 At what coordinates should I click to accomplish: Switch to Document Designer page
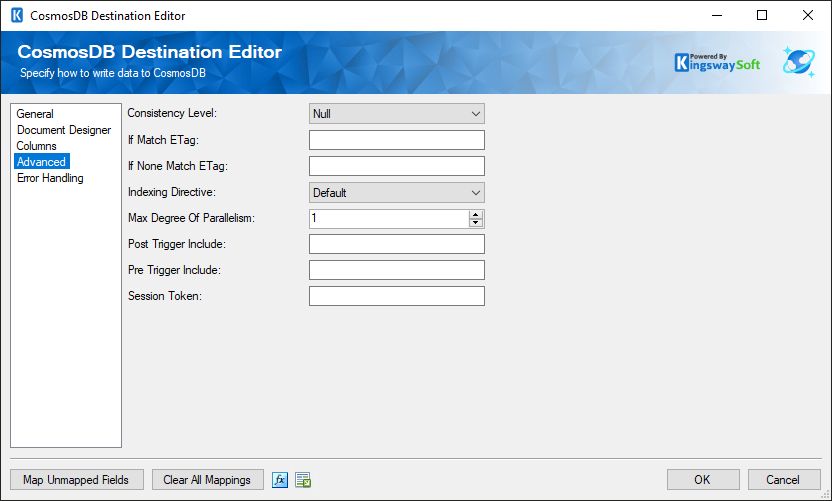coord(64,130)
